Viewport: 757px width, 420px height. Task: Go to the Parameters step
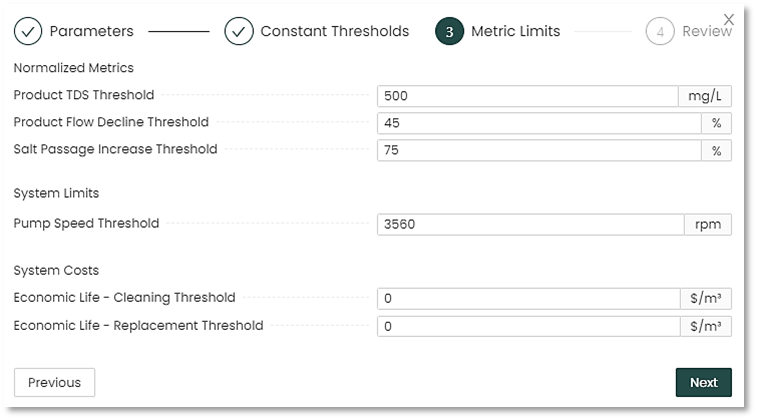(x=91, y=31)
